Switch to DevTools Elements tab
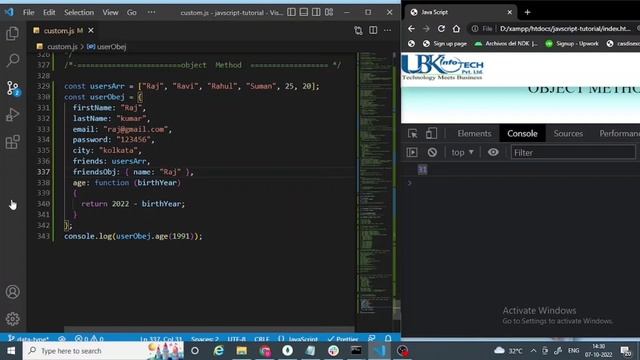The height and width of the screenshot is (360, 640). (x=474, y=133)
